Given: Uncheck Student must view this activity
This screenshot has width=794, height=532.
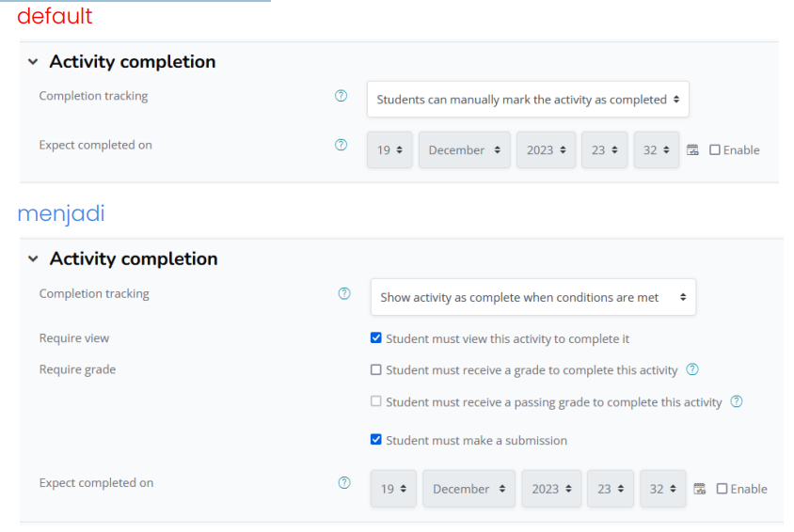Looking at the screenshot, I should coord(376,338).
